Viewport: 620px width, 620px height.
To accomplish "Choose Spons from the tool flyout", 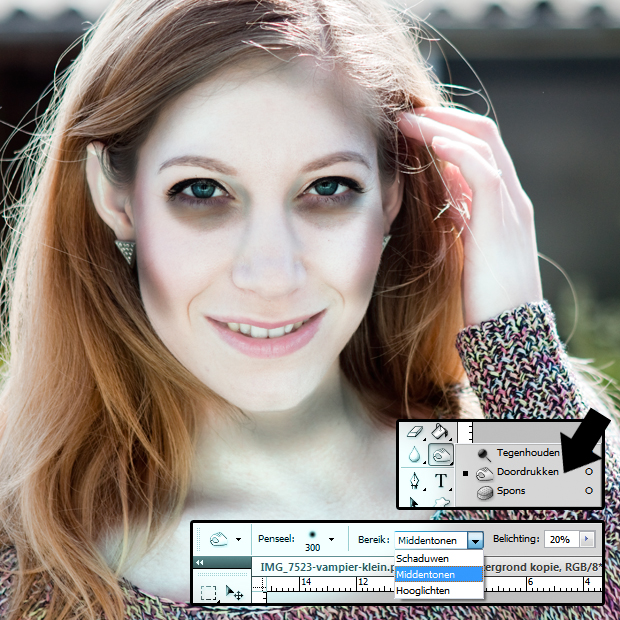I will pyautogui.click(x=510, y=490).
